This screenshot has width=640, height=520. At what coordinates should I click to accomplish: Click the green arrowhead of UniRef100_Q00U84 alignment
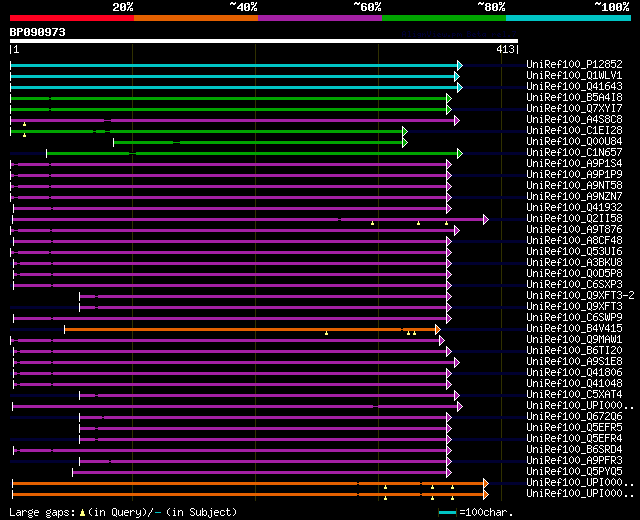[405, 142]
